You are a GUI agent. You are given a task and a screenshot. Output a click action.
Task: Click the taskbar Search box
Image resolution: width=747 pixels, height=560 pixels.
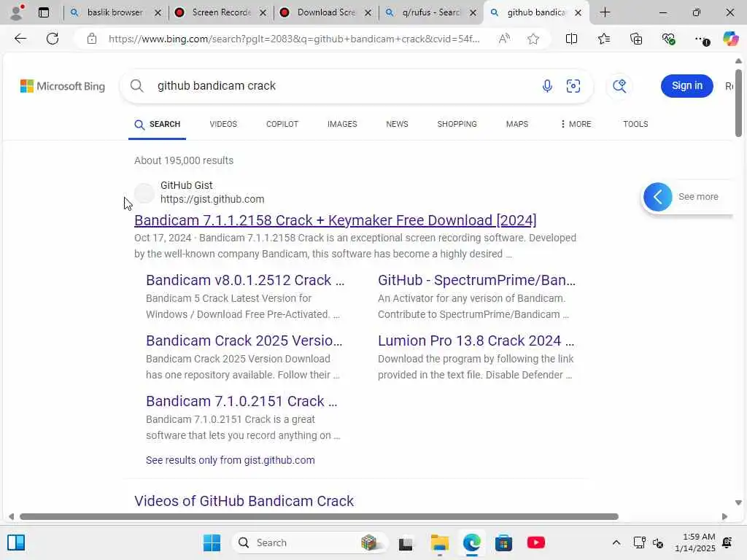tap(309, 542)
